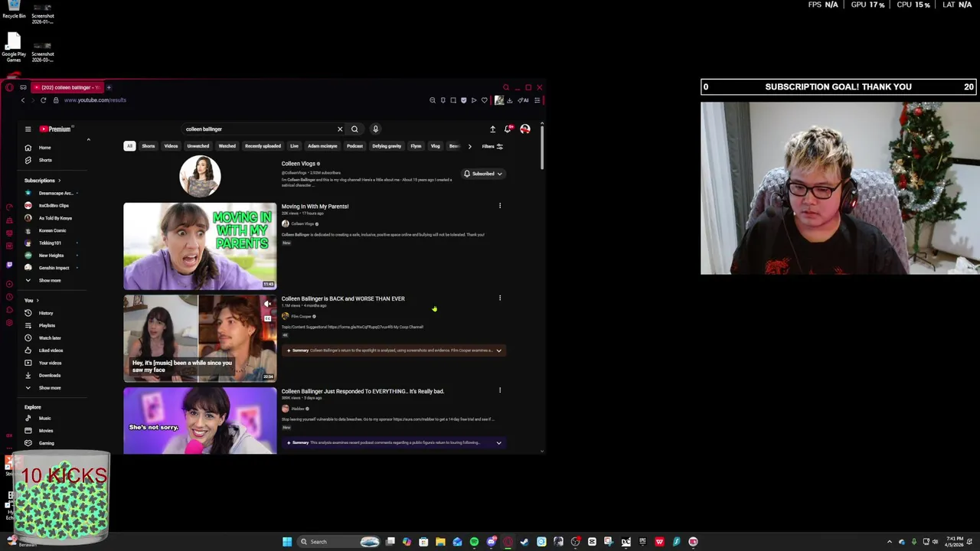This screenshot has width=980, height=551.
Task: Click the Moving In With My Parents thumbnail
Action: tap(200, 246)
